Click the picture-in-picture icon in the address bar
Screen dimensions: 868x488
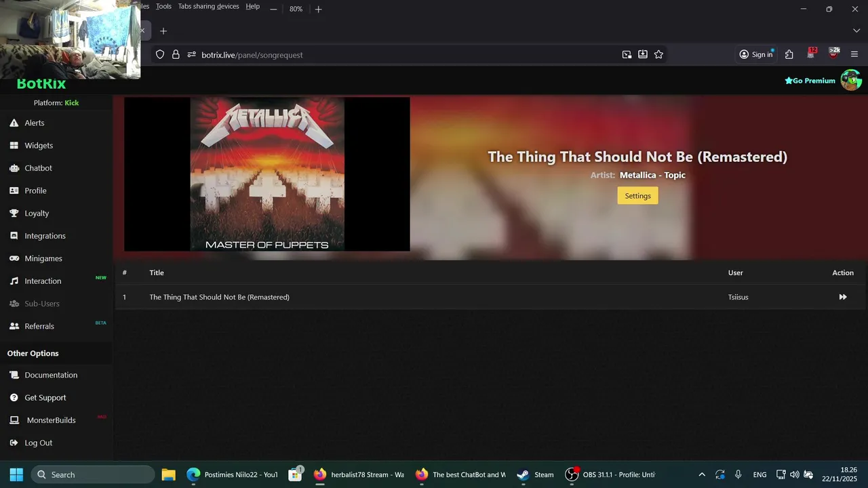627,55
